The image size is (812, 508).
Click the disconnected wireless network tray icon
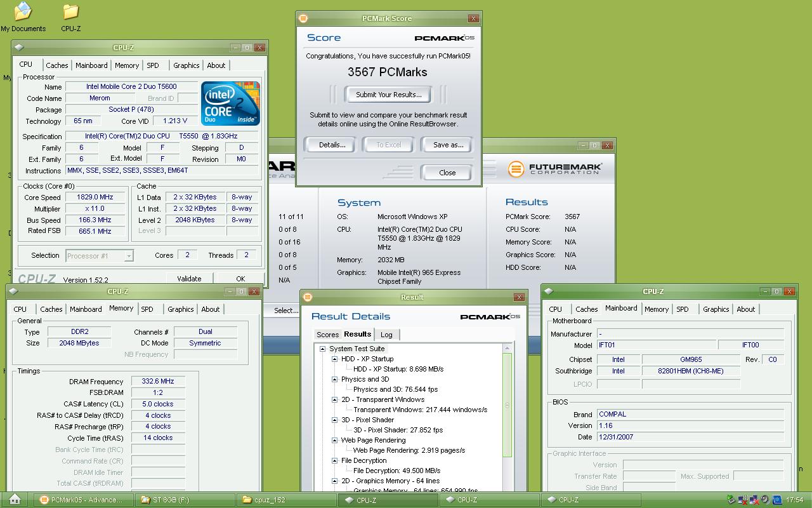[742, 500]
